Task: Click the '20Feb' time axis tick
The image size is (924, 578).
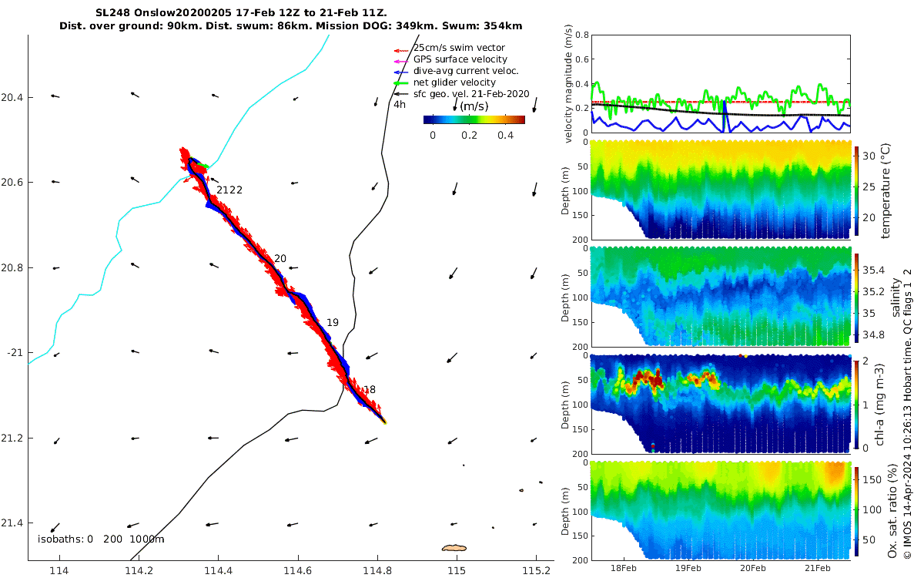Action: (752, 569)
